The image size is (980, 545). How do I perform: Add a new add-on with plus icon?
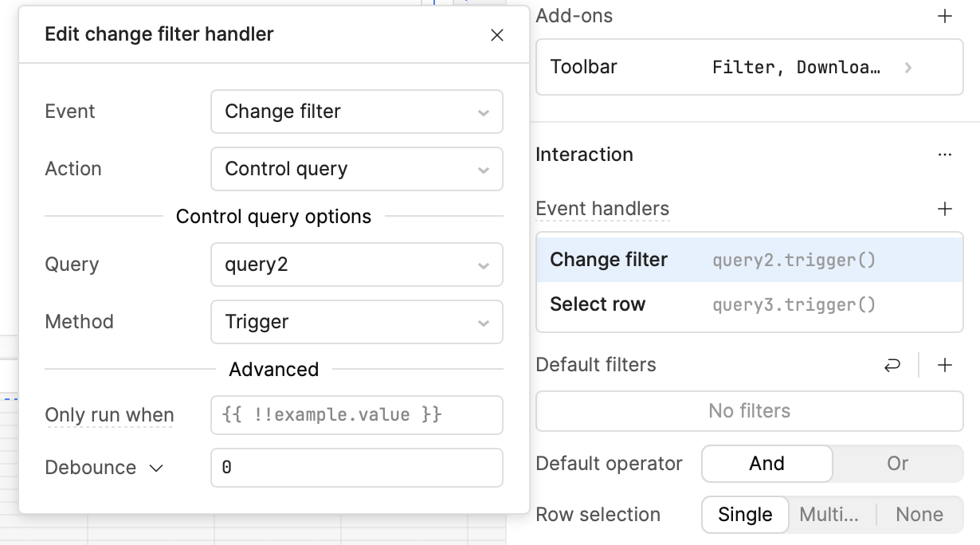945,16
